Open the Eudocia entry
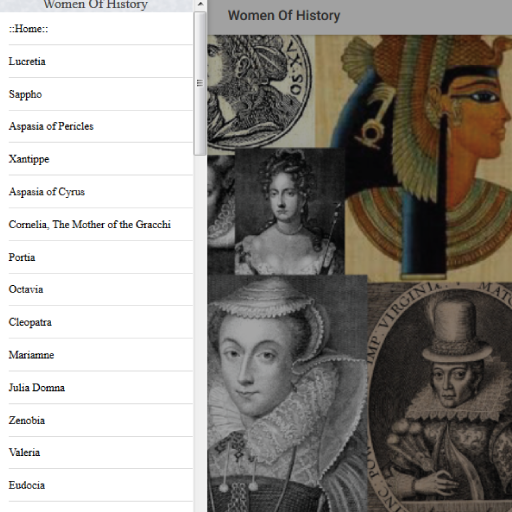Screen dimensions: 512x512 click(101, 485)
